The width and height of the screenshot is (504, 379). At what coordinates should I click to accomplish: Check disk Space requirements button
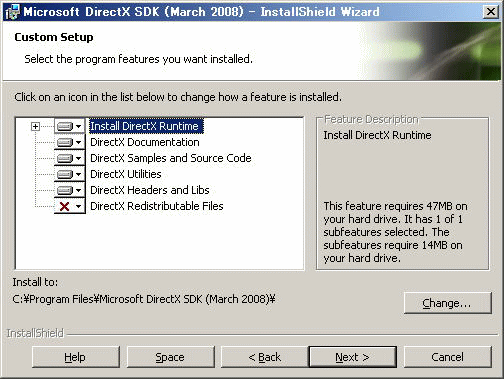pos(170,357)
